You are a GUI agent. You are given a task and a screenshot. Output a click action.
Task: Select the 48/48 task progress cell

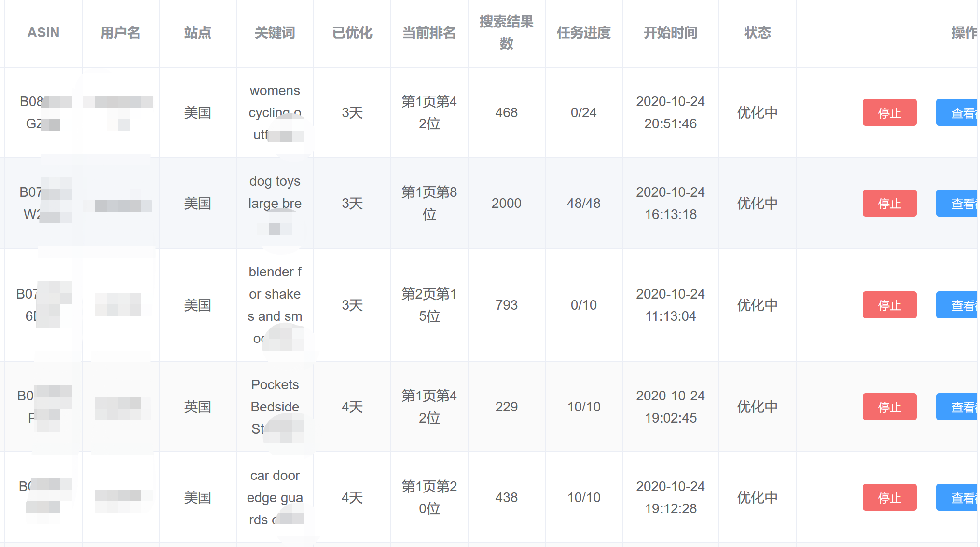[584, 203]
